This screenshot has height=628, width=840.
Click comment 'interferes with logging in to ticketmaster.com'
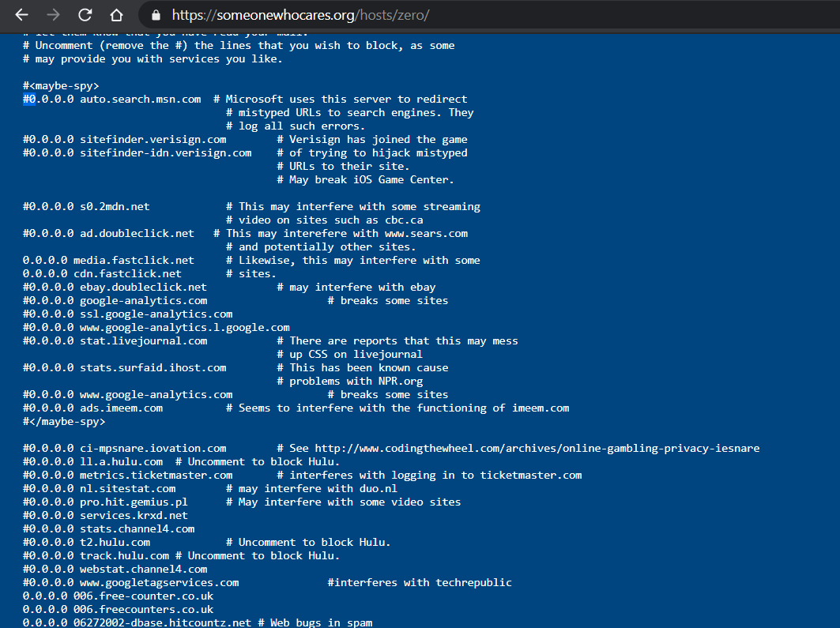(x=435, y=475)
